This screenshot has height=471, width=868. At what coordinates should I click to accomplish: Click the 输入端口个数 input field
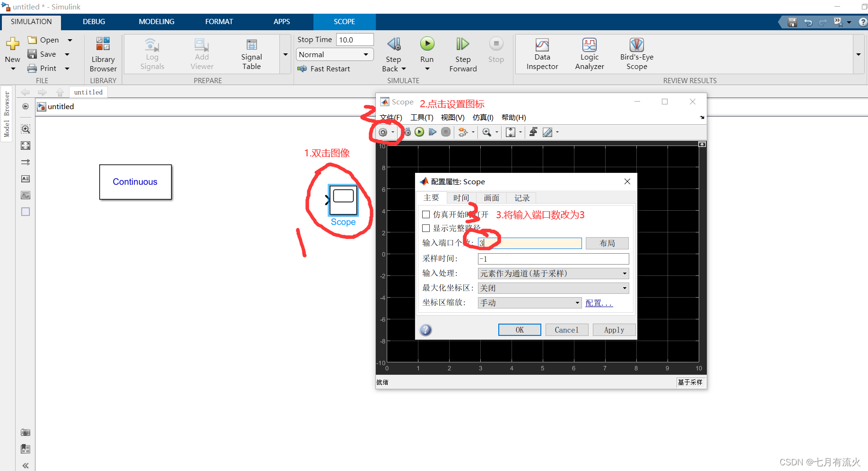pos(529,243)
